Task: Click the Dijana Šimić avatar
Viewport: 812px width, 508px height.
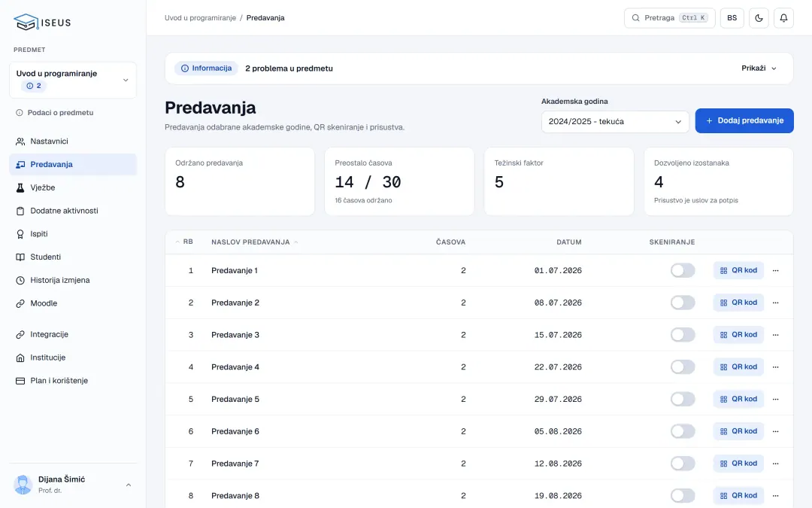Action: point(23,485)
